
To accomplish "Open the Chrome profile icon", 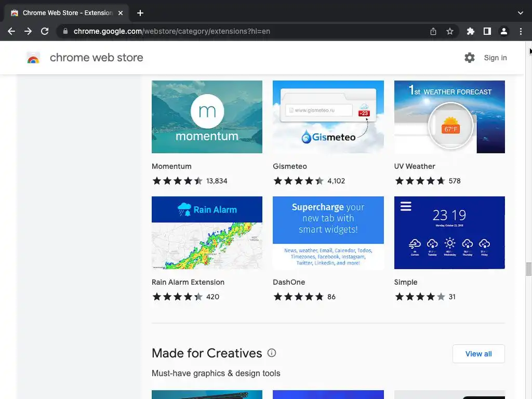I will coord(504,31).
